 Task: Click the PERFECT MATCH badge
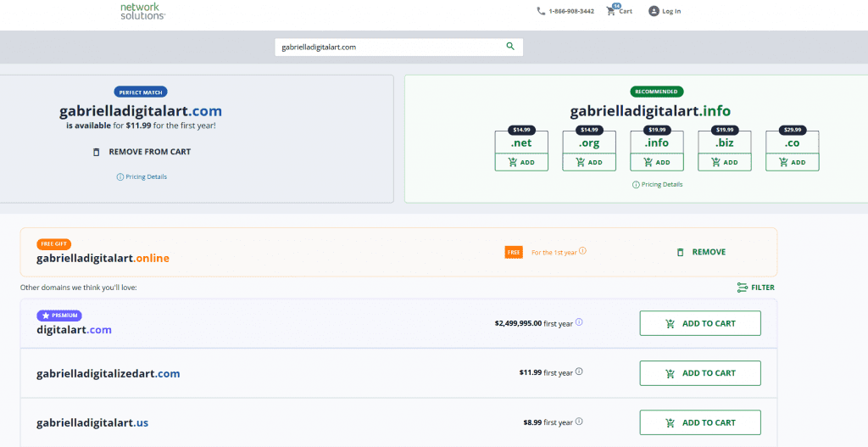(142, 92)
